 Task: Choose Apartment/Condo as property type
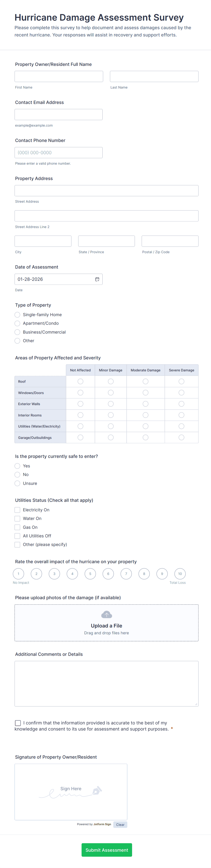(x=17, y=323)
